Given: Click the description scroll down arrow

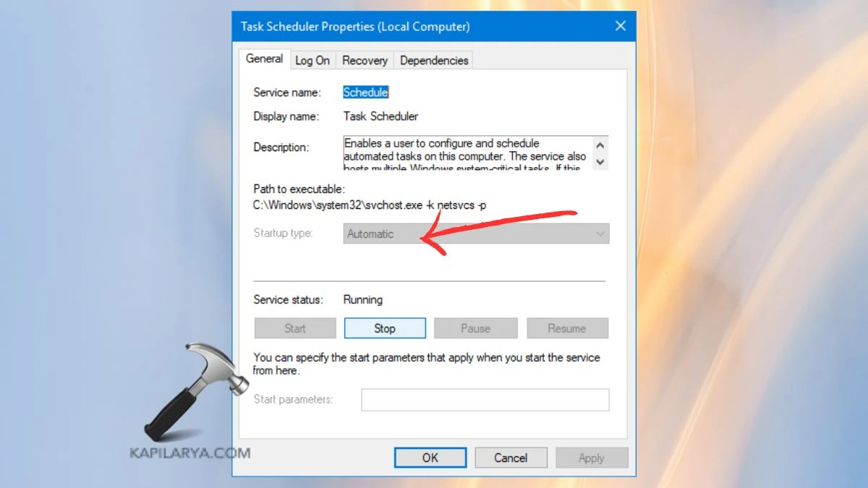Looking at the screenshot, I should (600, 161).
